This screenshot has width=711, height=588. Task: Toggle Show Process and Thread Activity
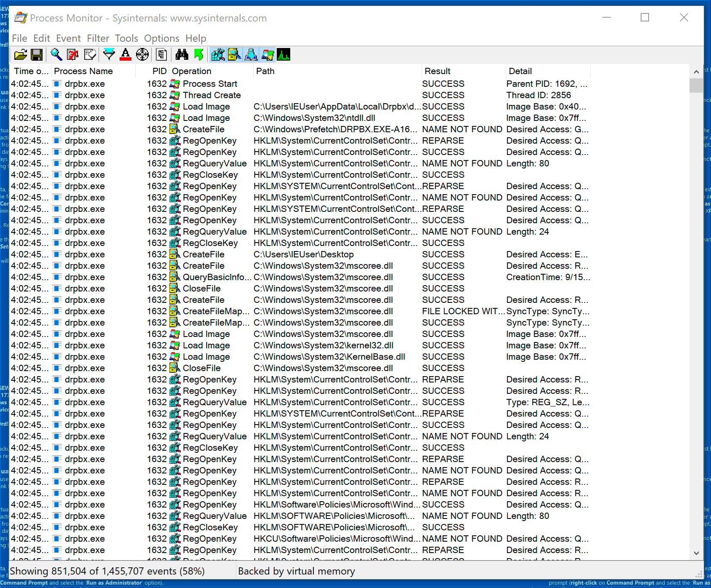click(267, 55)
